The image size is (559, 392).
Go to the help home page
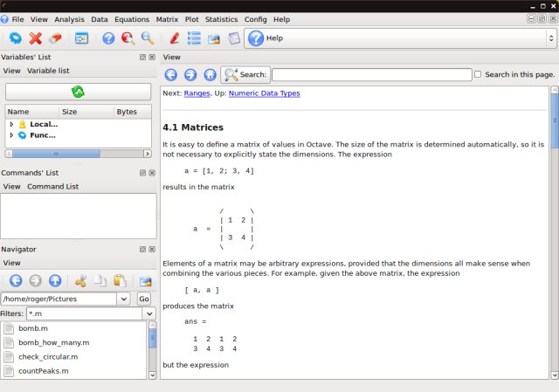210,74
